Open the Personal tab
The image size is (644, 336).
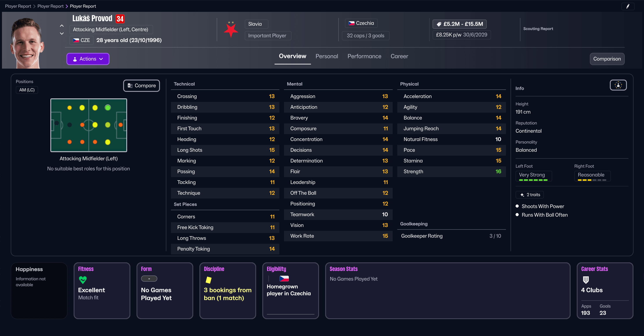[327, 56]
